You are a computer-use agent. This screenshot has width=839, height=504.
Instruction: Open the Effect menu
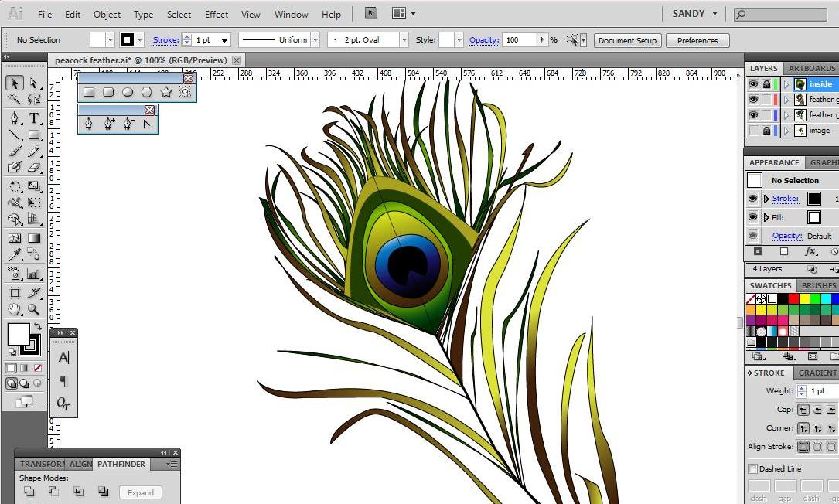tap(217, 15)
